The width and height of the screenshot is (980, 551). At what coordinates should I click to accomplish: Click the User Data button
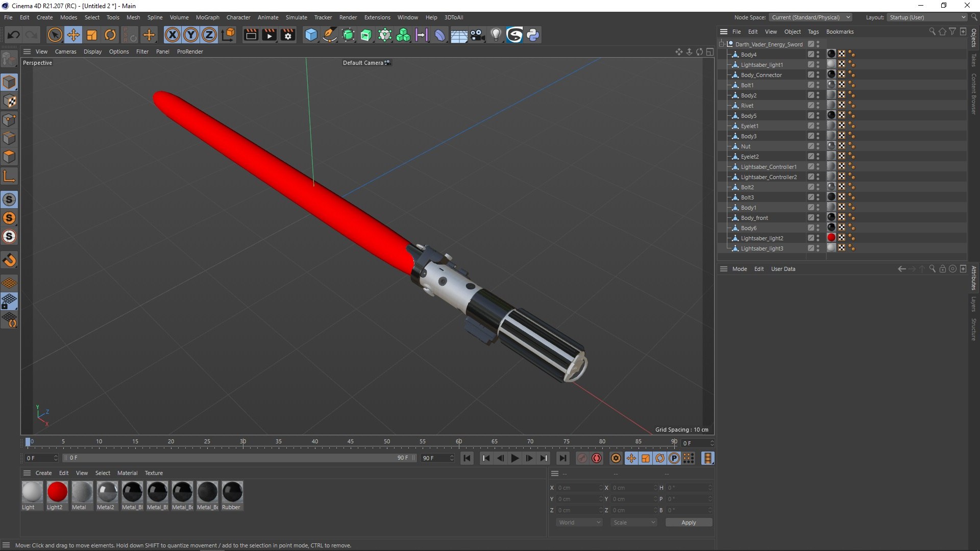point(783,269)
